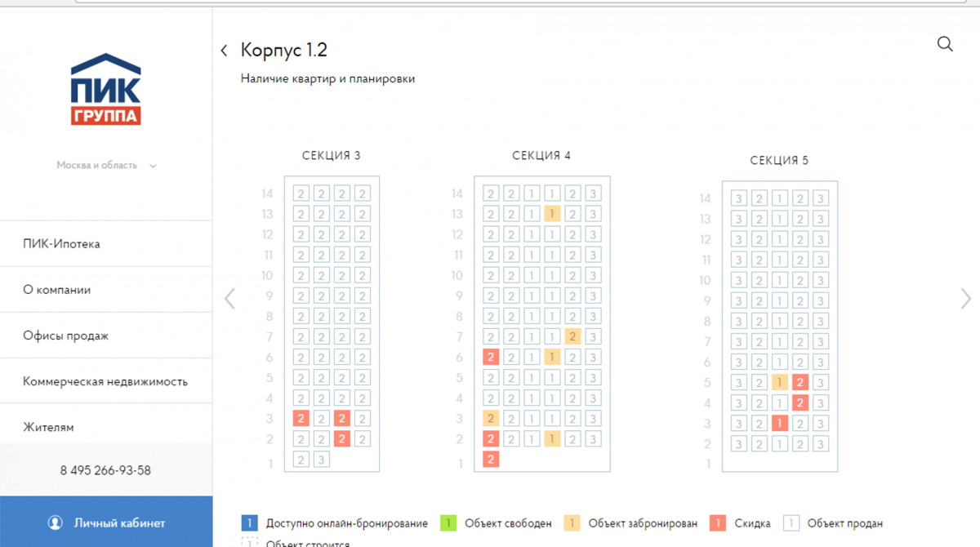This screenshot has height=547, width=980.
Task: Click floor 14 label of Секция 3
Action: [266, 193]
